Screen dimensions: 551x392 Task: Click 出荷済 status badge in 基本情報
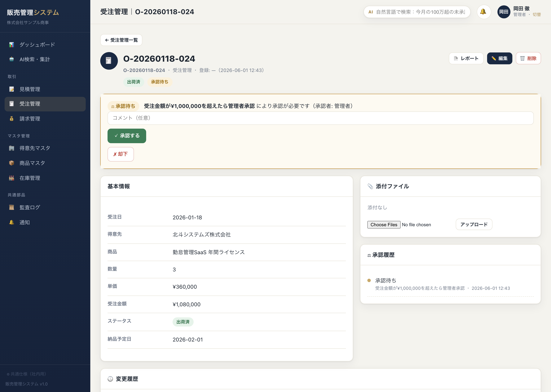click(183, 322)
